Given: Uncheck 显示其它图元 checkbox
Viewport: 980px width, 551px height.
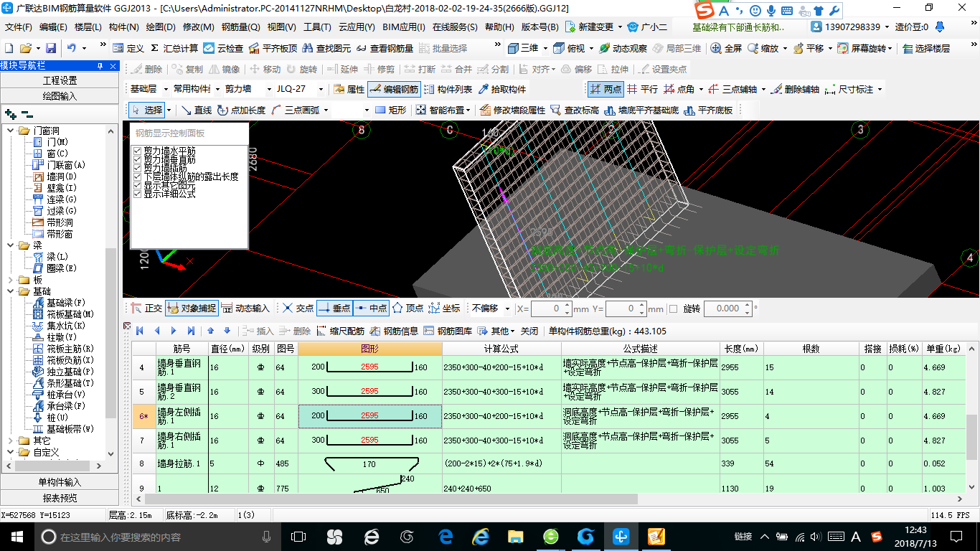Looking at the screenshot, I should point(137,185).
